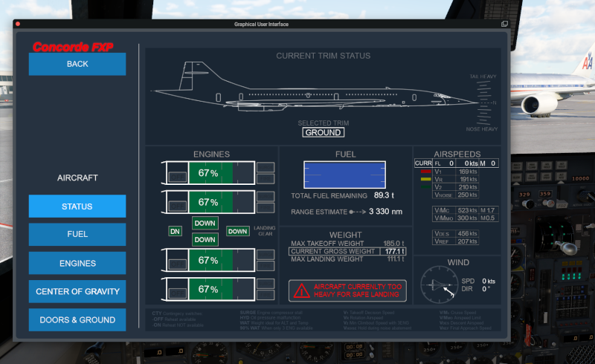Click the second engine's OFF indicator
595x364 pixels.
point(177,206)
